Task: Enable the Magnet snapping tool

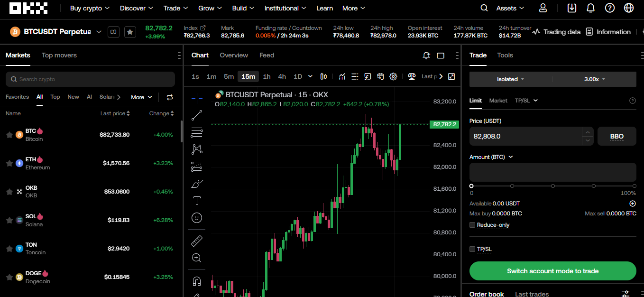Action: (x=197, y=280)
